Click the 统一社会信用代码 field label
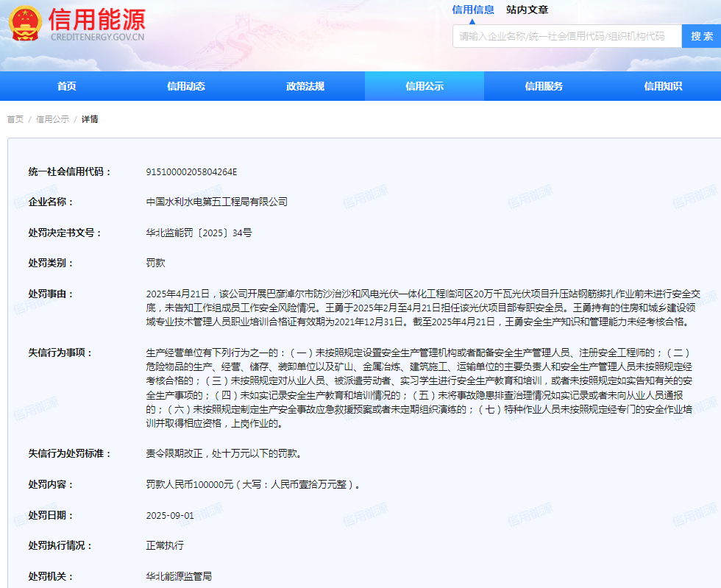 pos(69,172)
